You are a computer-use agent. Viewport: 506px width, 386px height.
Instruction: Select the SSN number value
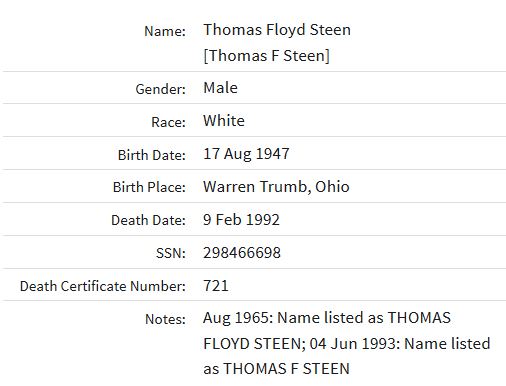(242, 253)
